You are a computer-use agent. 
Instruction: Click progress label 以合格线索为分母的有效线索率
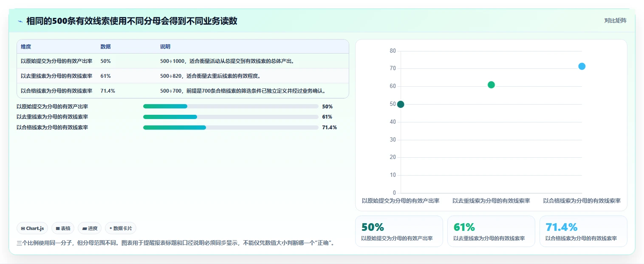pyautogui.click(x=52, y=128)
